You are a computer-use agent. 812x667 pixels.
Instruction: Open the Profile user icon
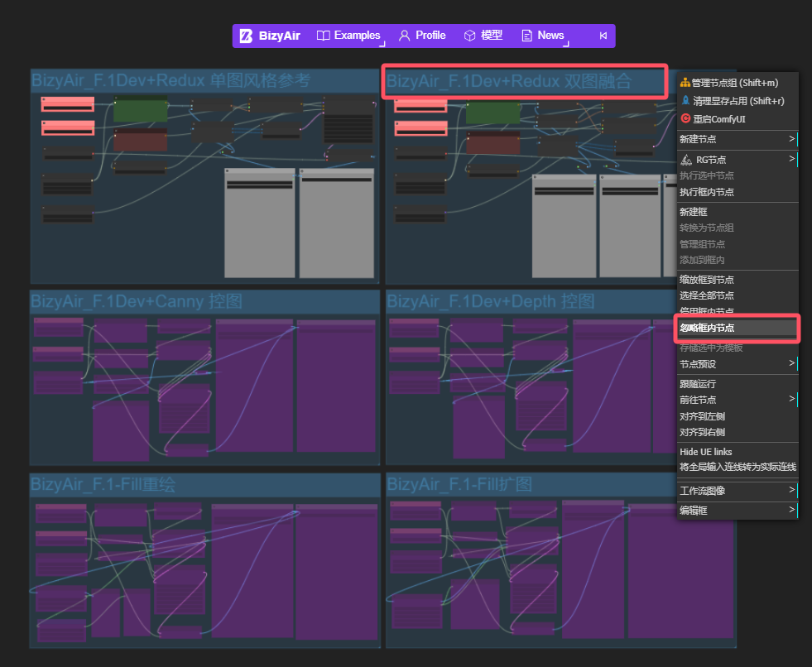[405, 36]
